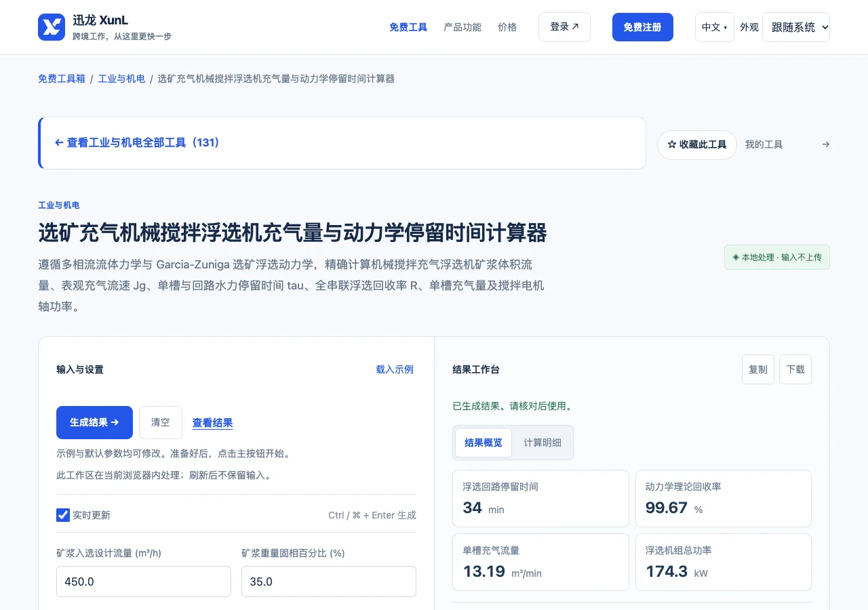Screen dimensions: 868x610
Task: Click the 免费注册 button
Action: coord(642,27)
